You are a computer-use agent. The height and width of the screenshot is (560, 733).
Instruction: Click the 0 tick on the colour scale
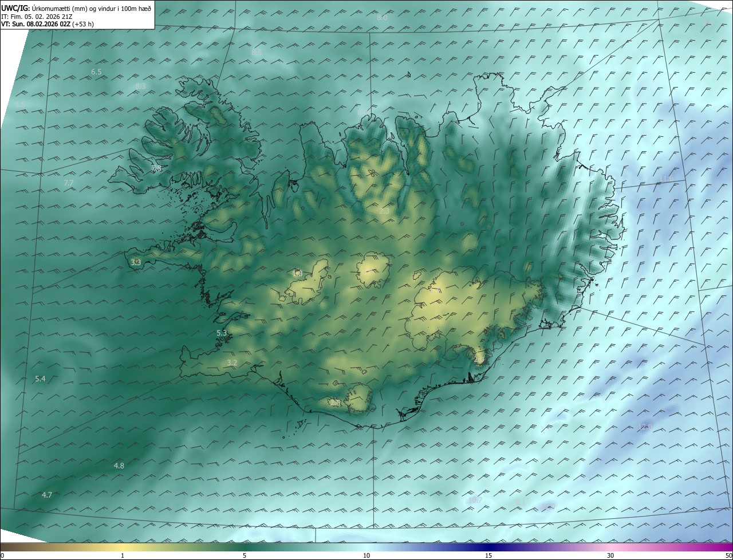[2, 556]
